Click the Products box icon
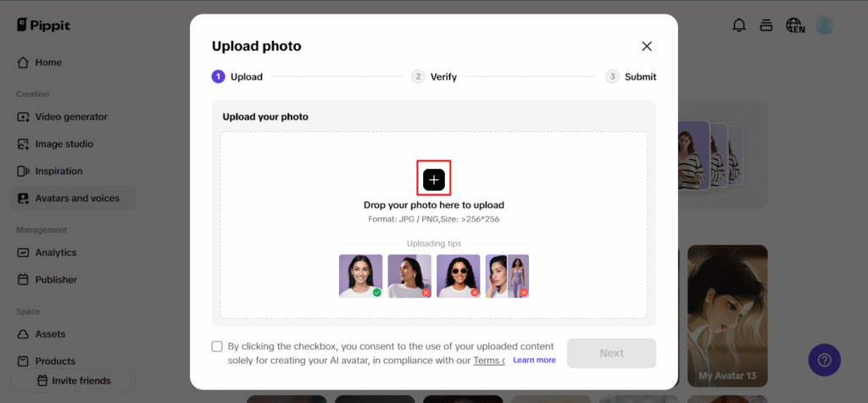Screen dimensions: 868x403 [23, 361]
